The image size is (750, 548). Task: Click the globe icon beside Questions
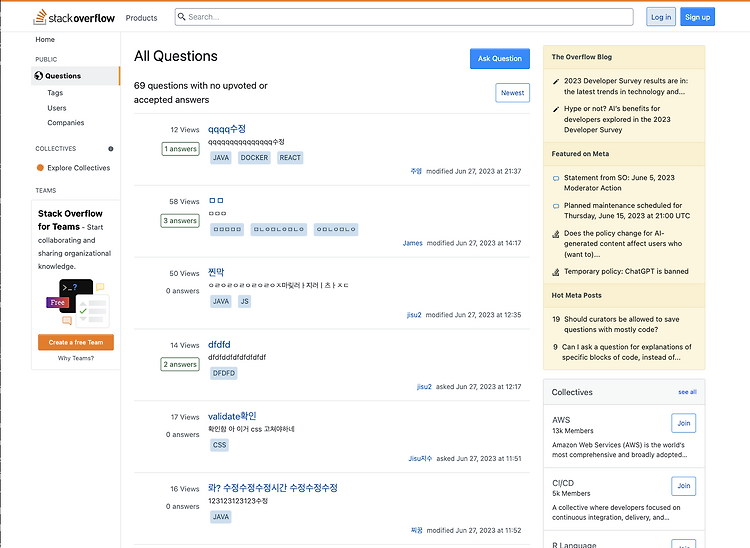point(39,76)
